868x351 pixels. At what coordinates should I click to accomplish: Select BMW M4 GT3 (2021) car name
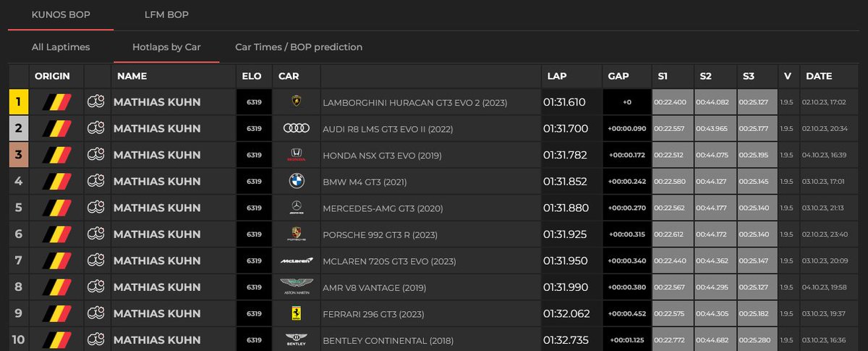[365, 182]
